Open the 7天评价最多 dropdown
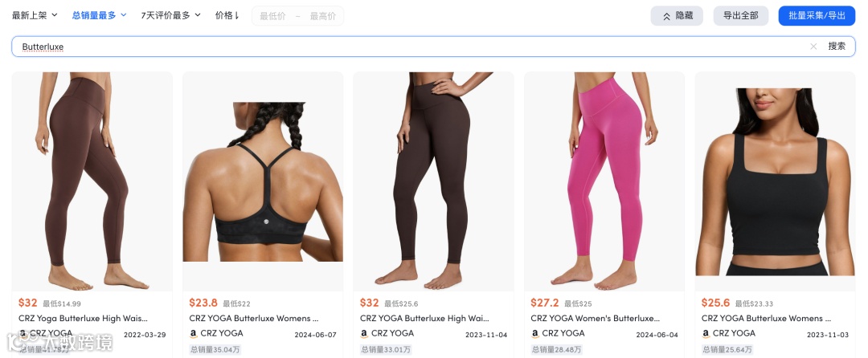The height and width of the screenshot is (358, 868). tap(170, 15)
